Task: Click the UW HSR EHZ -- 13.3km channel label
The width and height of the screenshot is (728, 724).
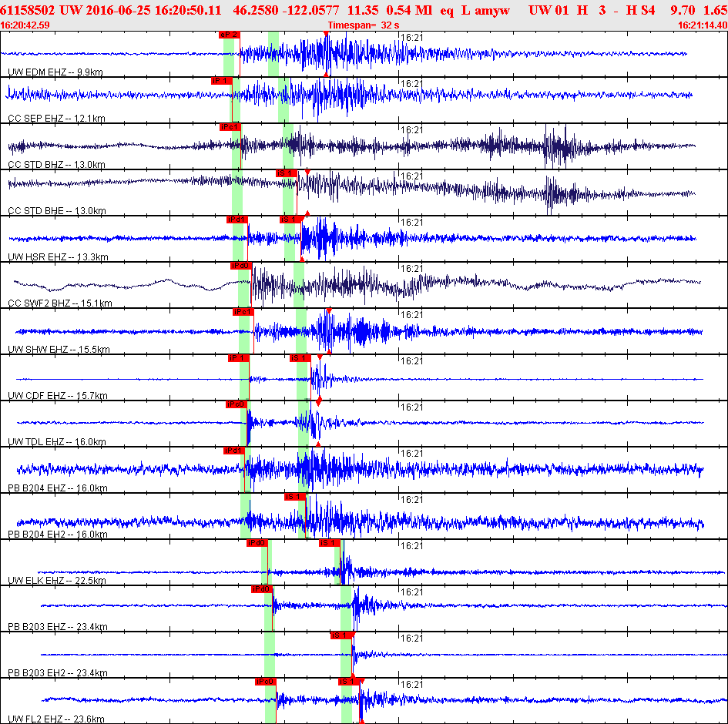Action: point(58,256)
